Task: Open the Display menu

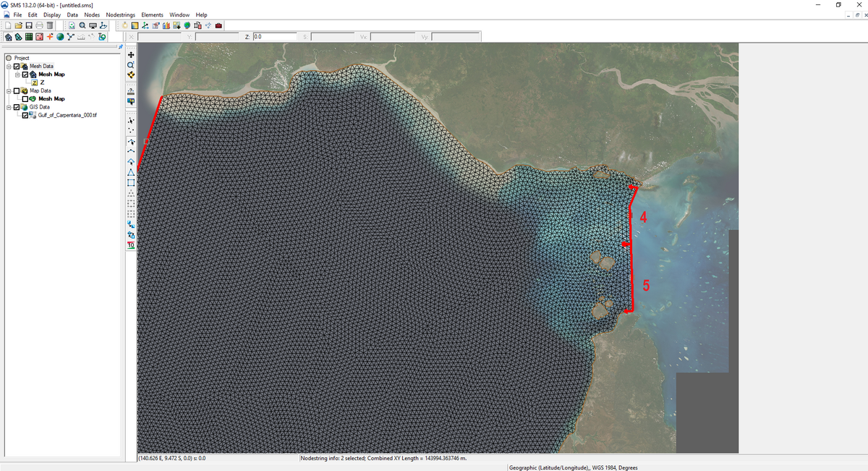Action: (x=52, y=14)
